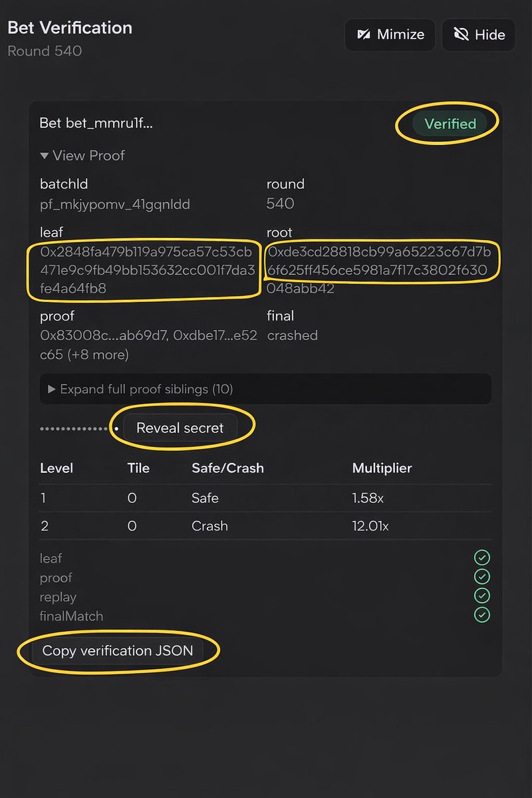Click the Crash result cell
The height and width of the screenshot is (798, 532).
click(x=209, y=526)
